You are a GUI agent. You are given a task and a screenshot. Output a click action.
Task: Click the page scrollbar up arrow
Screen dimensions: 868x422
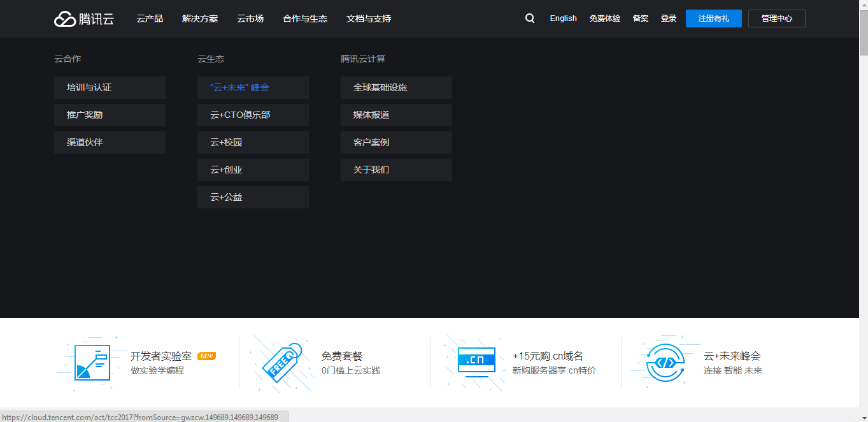pos(864,5)
